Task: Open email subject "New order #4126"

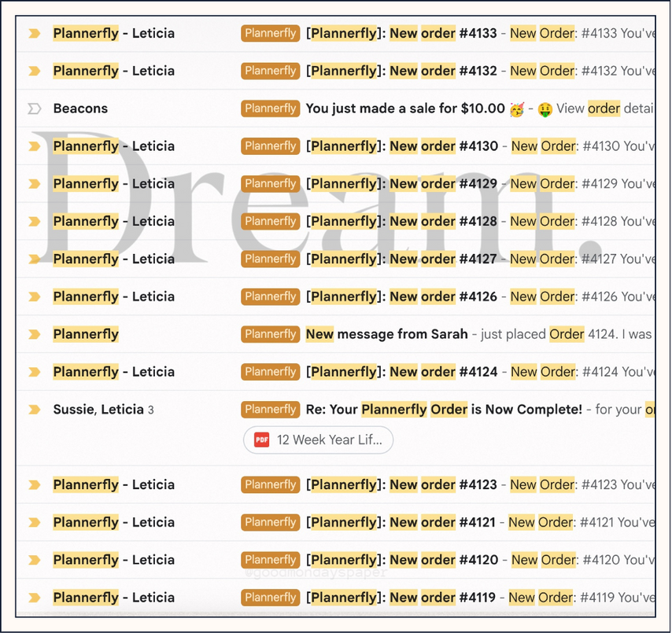Action: (x=401, y=296)
